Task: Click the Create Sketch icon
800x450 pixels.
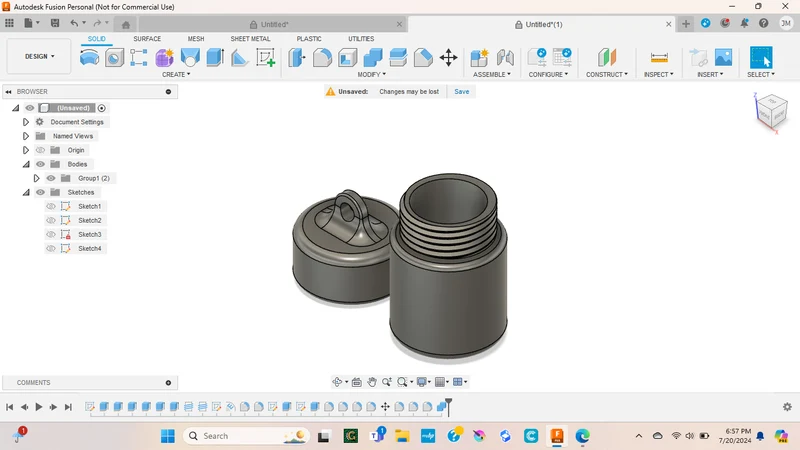Action: [x=266, y=57]
